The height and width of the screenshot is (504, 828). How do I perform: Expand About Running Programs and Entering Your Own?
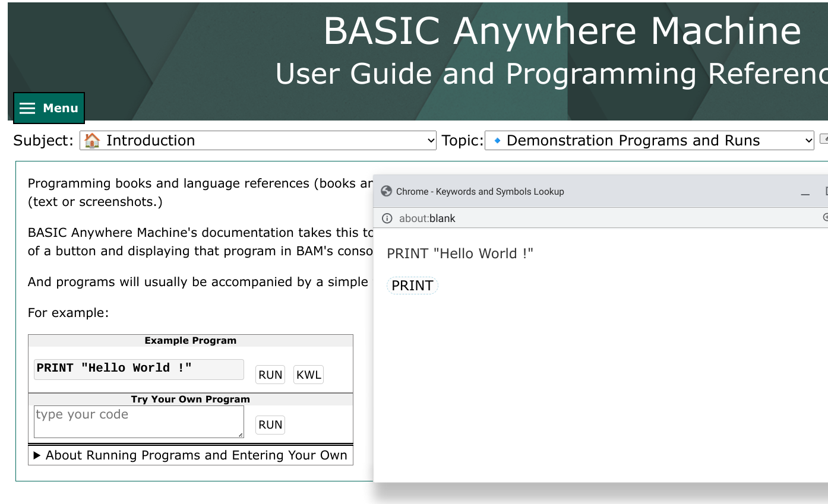[191, 455]
